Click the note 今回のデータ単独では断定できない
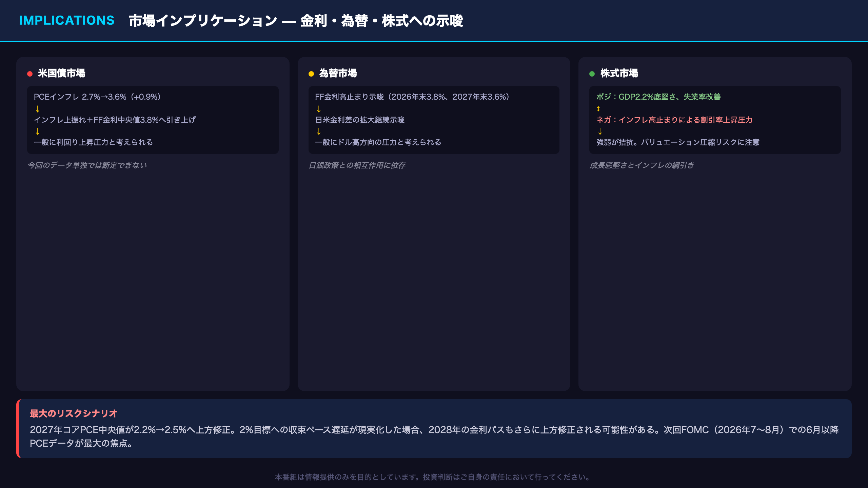Screen dimensions: 868x488 pos(87,165)
